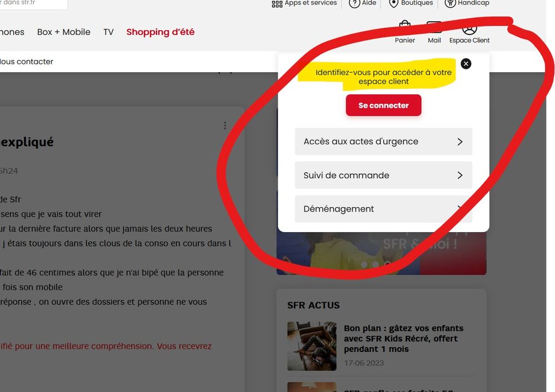
Task: Focus the sfr.fr search field
Action: [x=33, y=3]
